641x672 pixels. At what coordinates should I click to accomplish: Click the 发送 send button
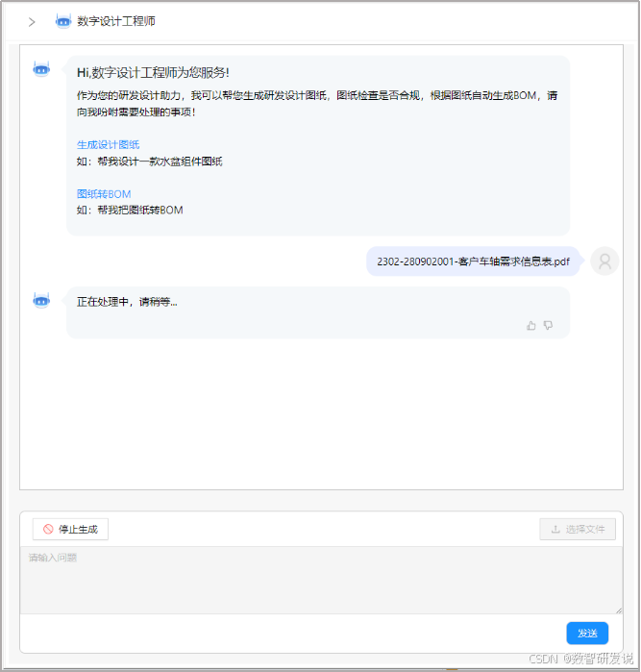click(x=587, y=633)
